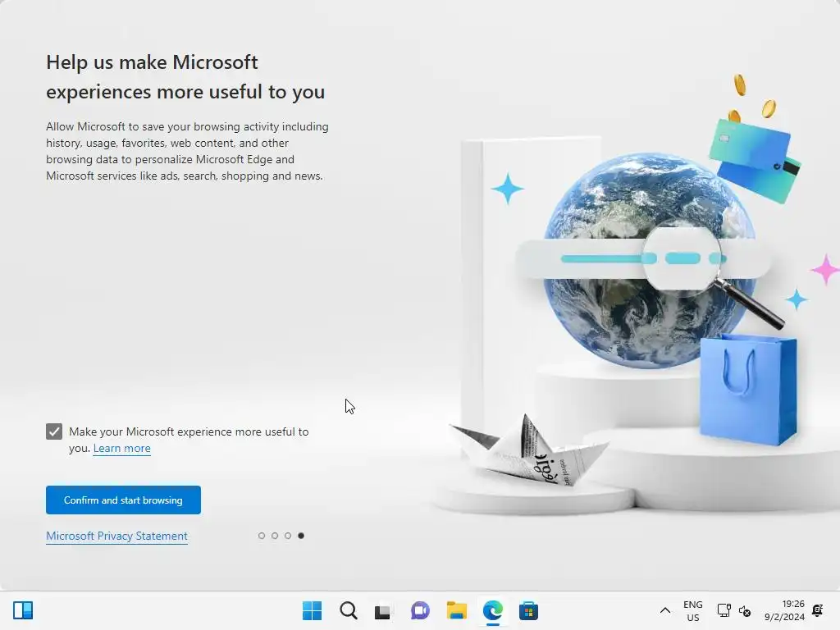
Task: Uncheck Make your Microsoft experience more useful
Action: [x=54, y=431]
